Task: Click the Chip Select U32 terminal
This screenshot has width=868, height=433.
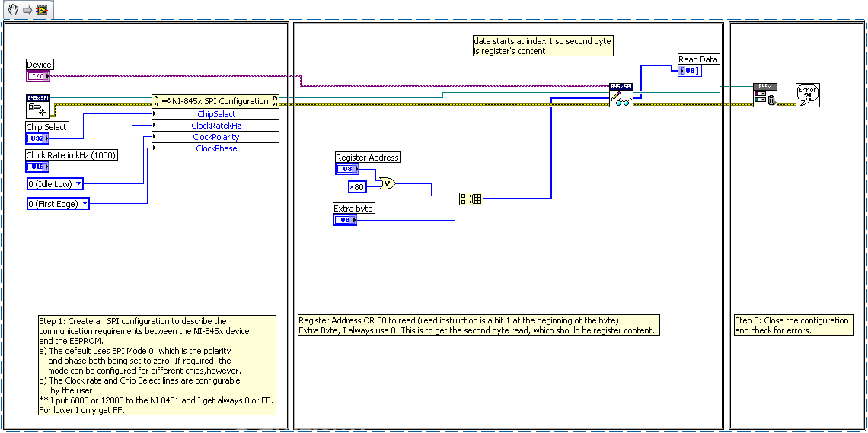Action: [38, 138]
